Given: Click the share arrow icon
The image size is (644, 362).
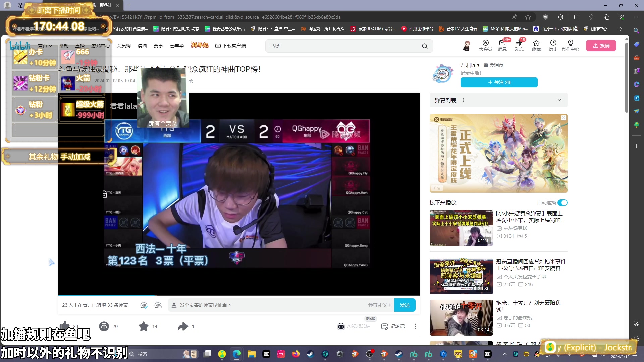Looking at the screenshot, I should point(183,326).
